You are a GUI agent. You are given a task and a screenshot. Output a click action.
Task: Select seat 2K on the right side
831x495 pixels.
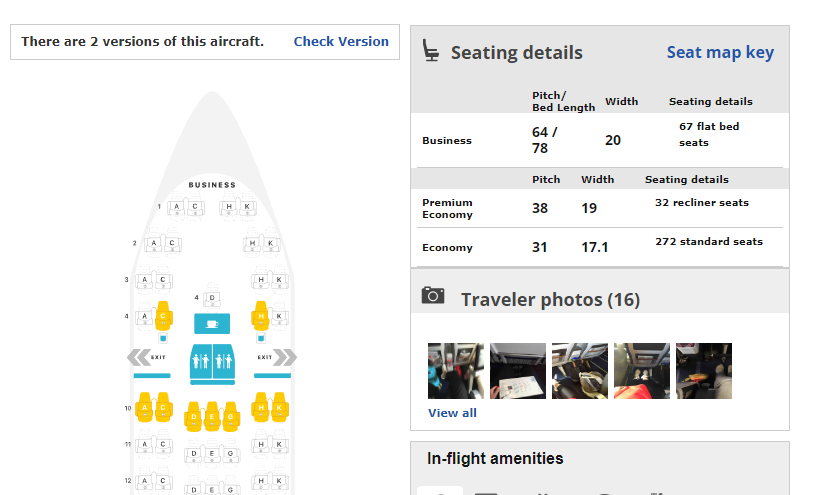click(271, 243)
